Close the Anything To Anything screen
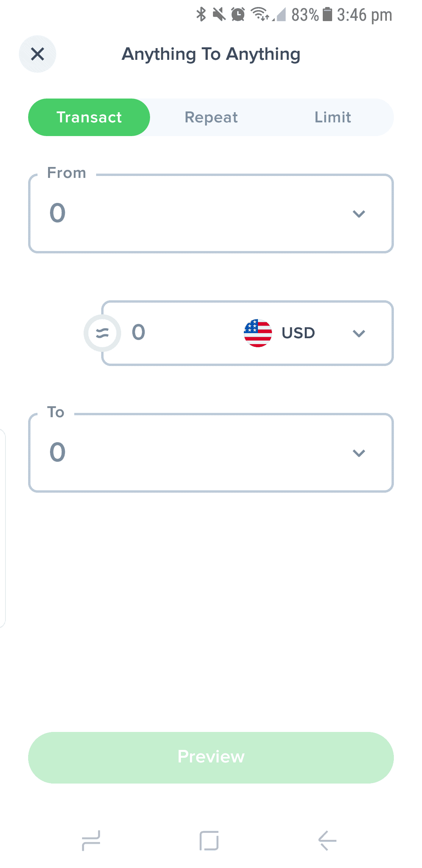Image resolution: width=422 pixels, height=868 pixels. point(38,54)
